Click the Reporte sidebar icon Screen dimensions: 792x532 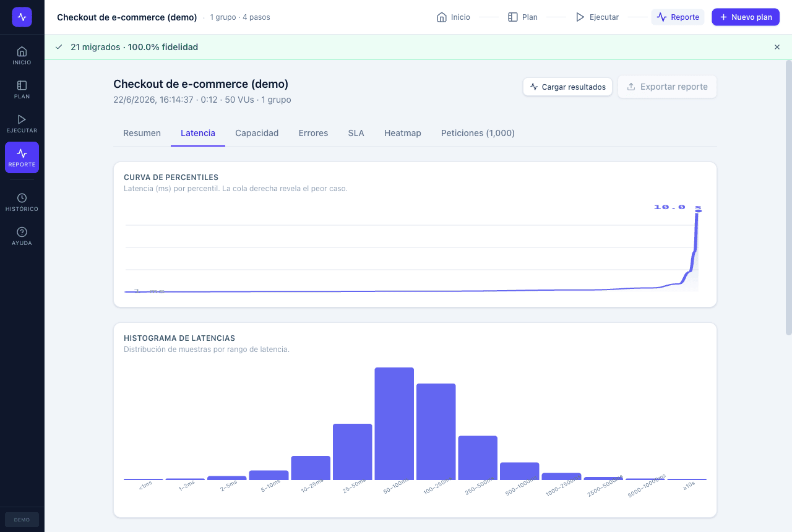(22, 158)
